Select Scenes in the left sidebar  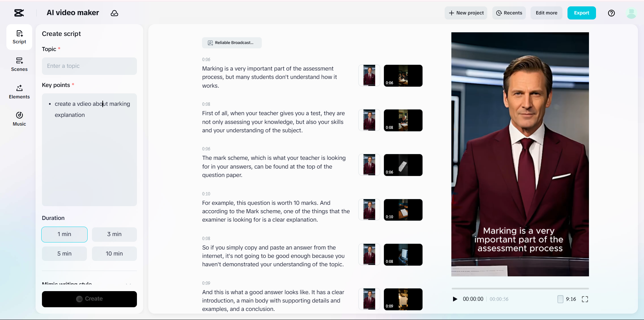19,64
